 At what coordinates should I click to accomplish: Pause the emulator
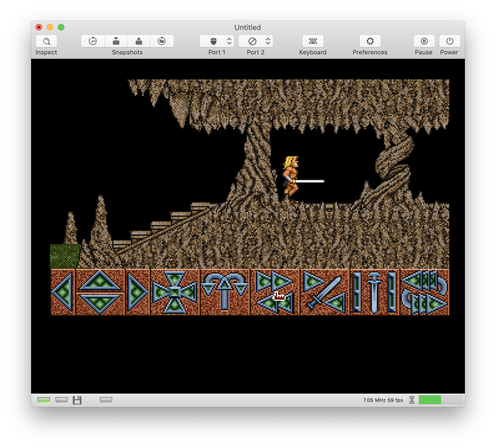pos(424,41)
